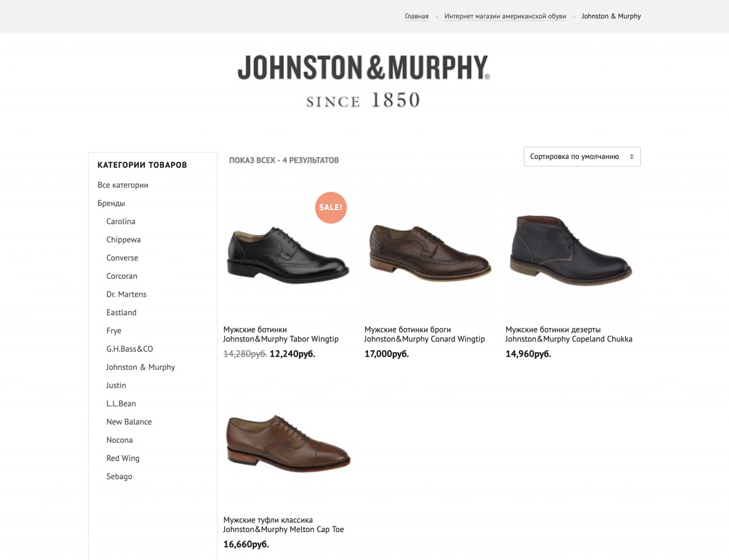Choose Converse brand in sidebar
729x560 pixels.
(122, 258)
